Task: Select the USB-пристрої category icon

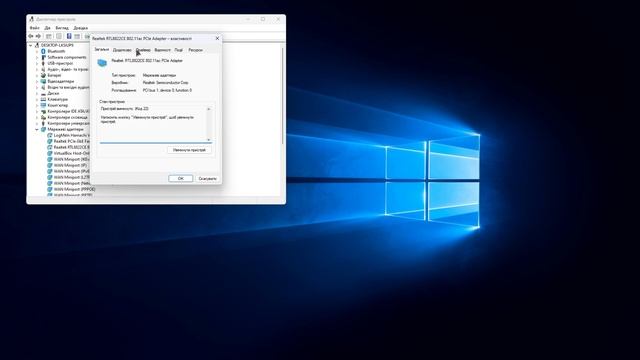Action: coord(43,63)
